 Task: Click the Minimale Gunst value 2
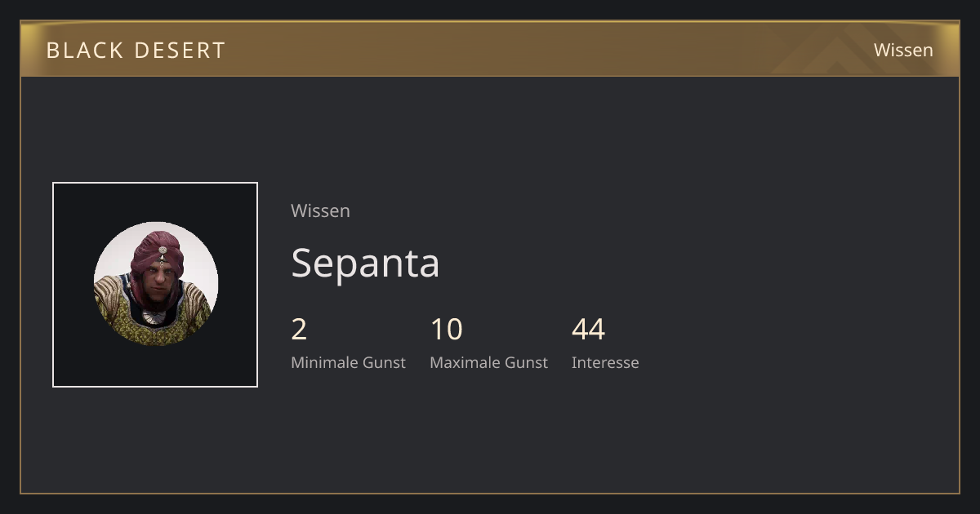coord(299,330)
